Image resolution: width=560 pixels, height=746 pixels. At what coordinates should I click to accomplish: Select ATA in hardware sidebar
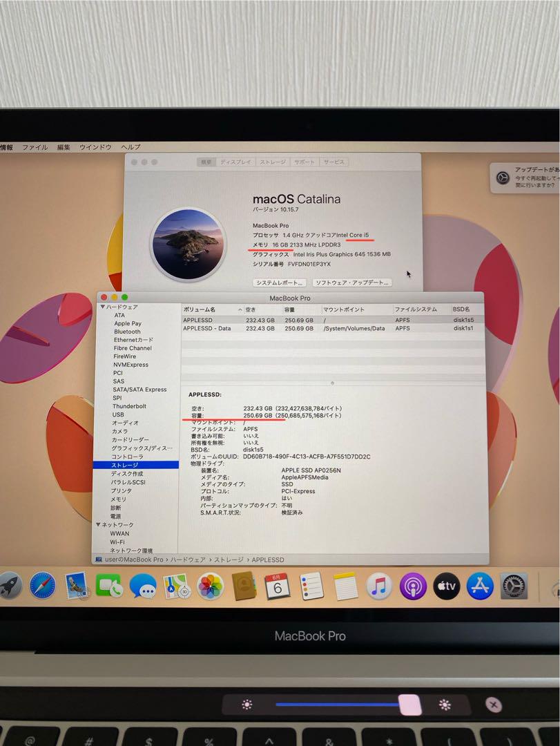pyautogui.click(x=119, y=315)
